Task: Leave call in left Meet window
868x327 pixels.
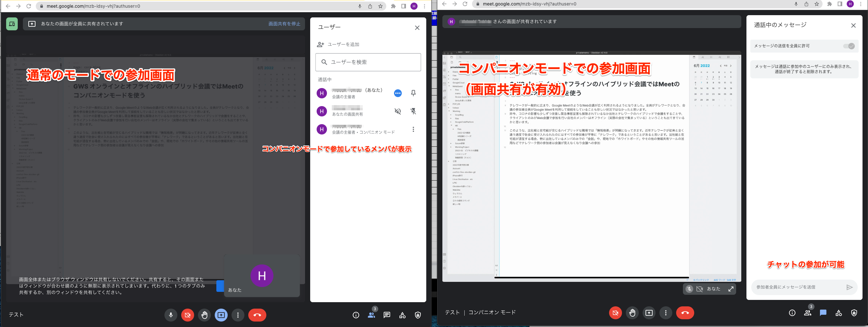Action: [x=257, y=315]
